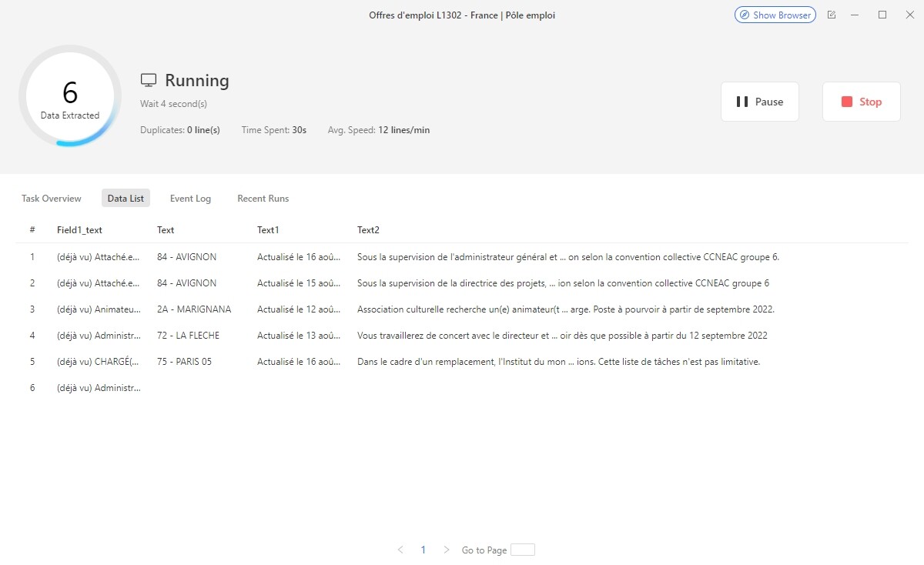The image size is (924, 565).
Task: Go to previous page arrow
Action: coord(400,550)
